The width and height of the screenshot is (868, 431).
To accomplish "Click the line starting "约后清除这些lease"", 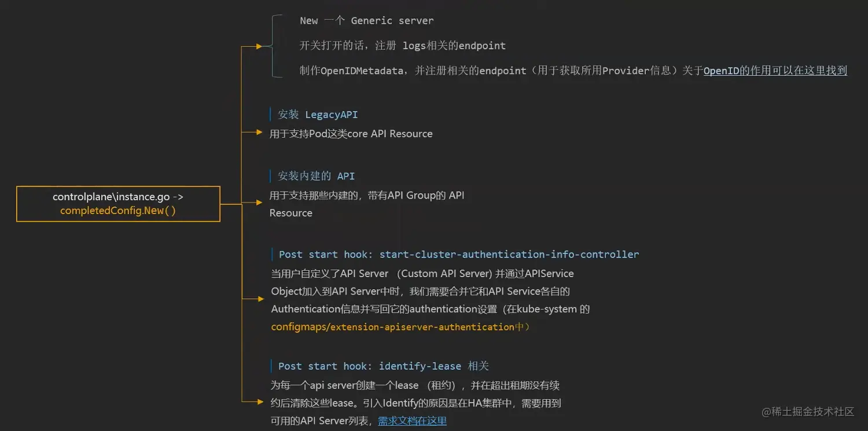I will click(415, 403).
